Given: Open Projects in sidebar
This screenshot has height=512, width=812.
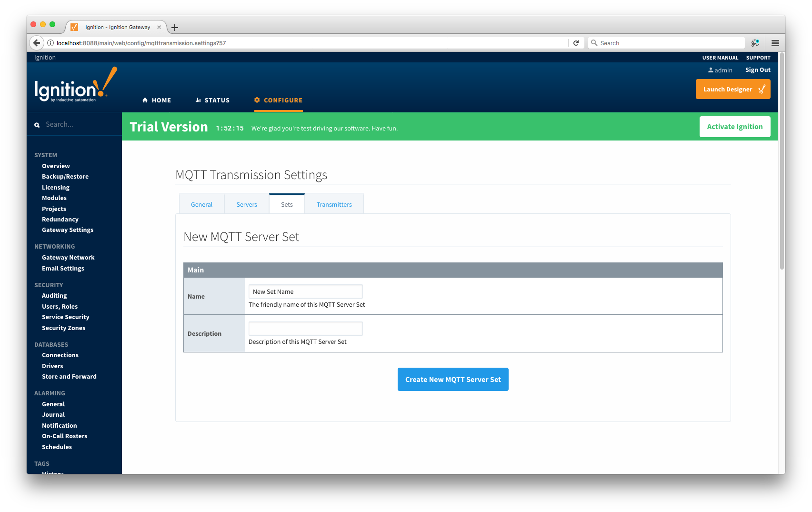Looking at the screenshot, I should tap(54, 209).
